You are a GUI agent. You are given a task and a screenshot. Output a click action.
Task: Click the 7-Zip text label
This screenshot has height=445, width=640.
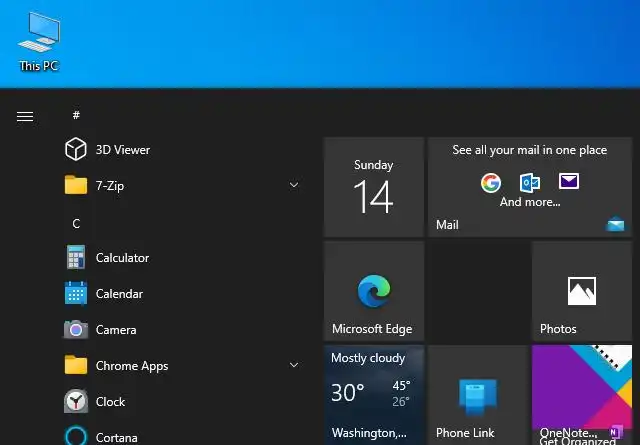pos(110,186)
